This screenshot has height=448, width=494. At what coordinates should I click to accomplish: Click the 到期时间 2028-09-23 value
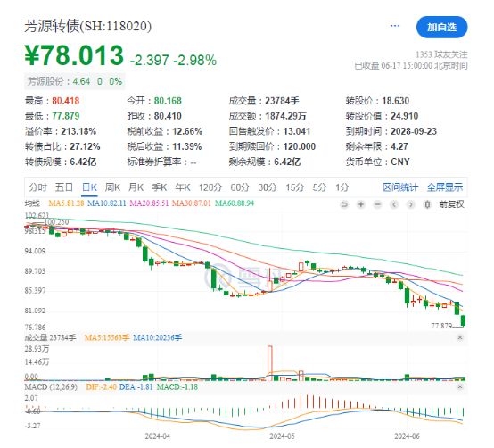point(414,131)
